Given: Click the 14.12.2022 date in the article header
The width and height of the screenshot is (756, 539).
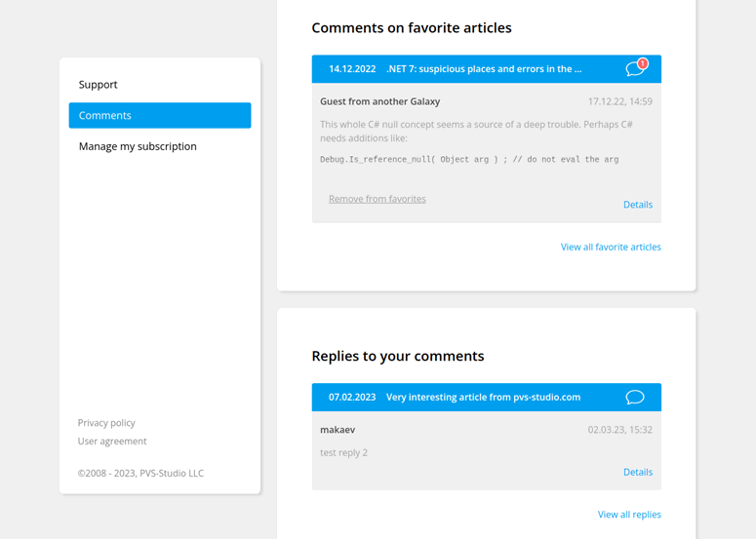Looking at the screenshot, I should [x=352, y=69].
